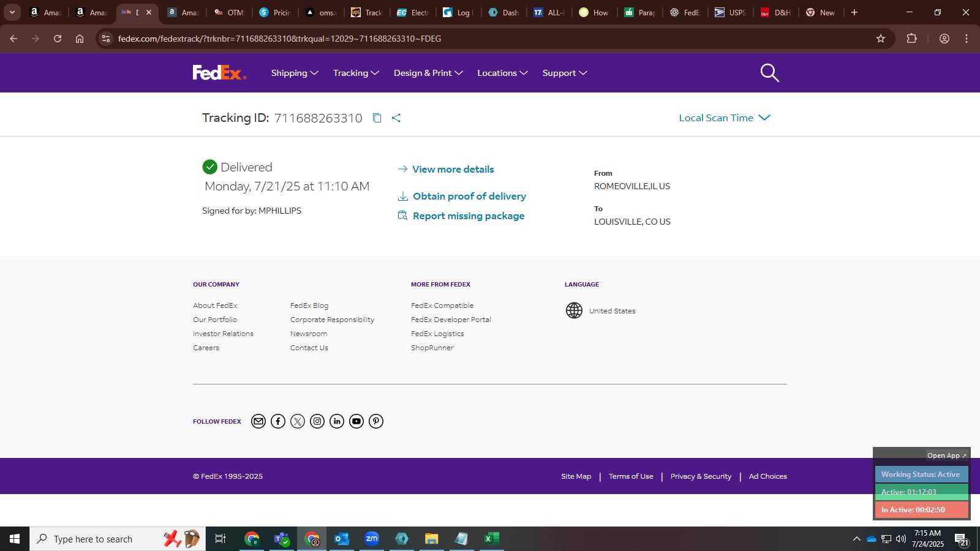Open the FedEx site search magnifier

pos(769,73)
